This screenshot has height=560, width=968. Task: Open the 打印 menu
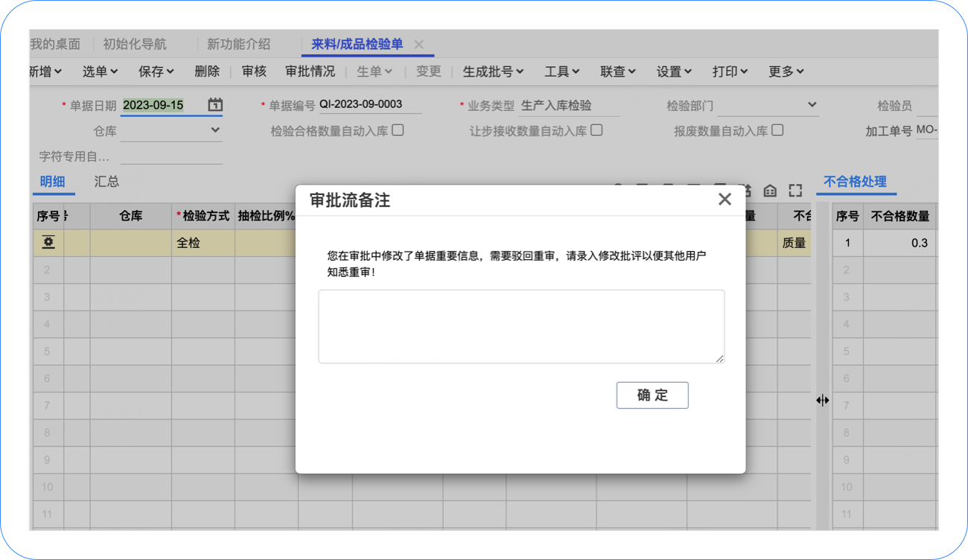730,71
